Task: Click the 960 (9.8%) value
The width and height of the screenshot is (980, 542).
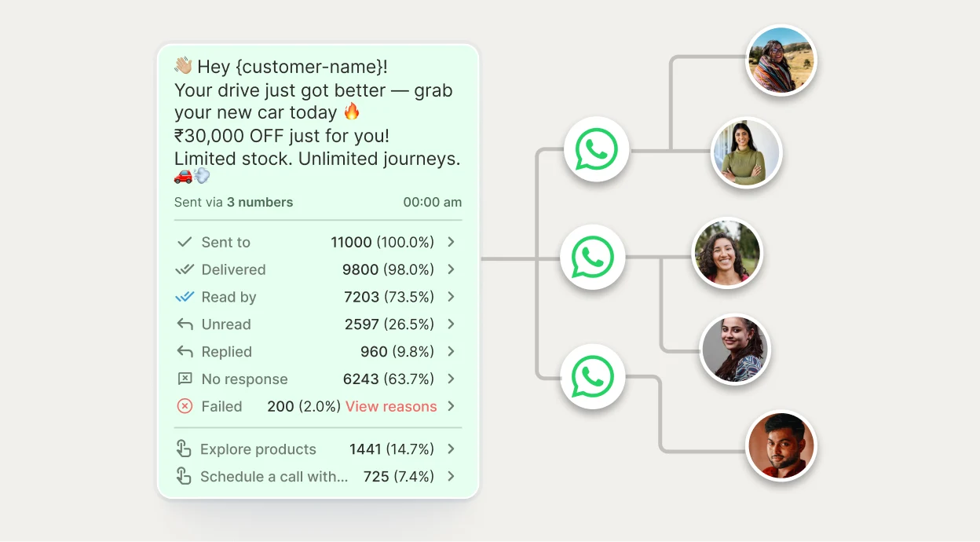Action: click(x=397, y=352)
